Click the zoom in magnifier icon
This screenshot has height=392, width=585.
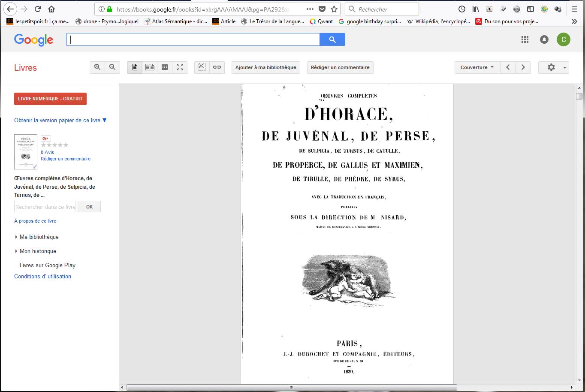[x=97, y=67]
